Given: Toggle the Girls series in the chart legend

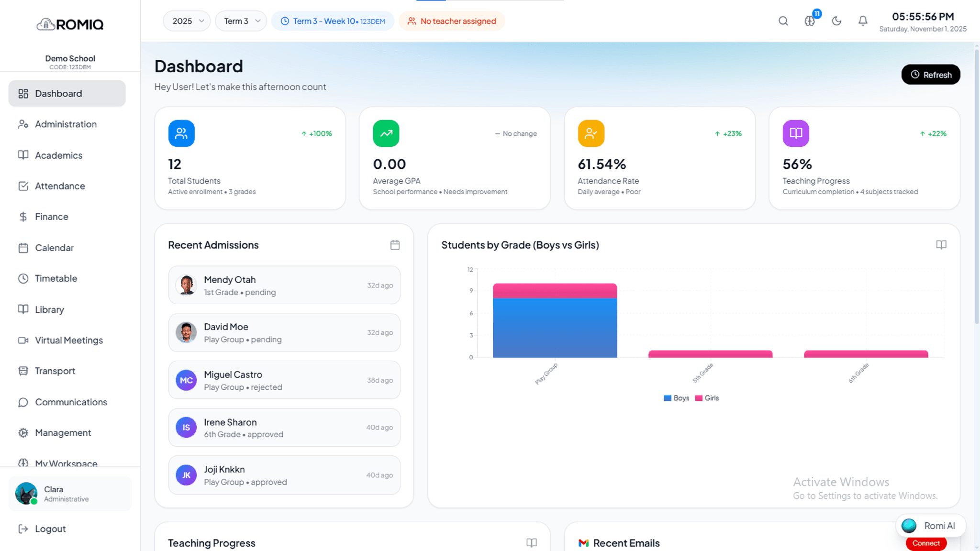Looking at the screenshot, I should pos(707,397).
